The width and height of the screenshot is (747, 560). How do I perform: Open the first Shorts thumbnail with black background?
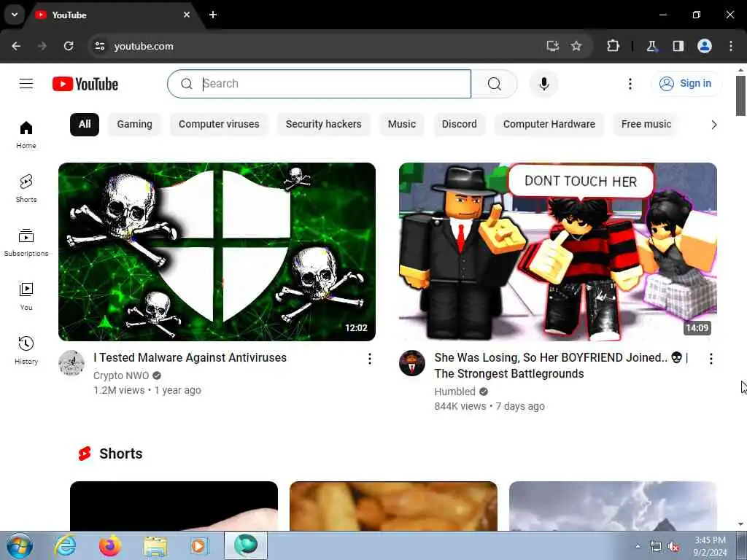(x=174, y=506)
